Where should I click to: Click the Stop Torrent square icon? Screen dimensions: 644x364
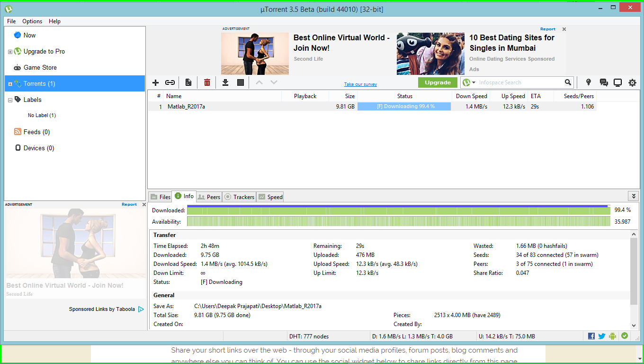(241, 82)
